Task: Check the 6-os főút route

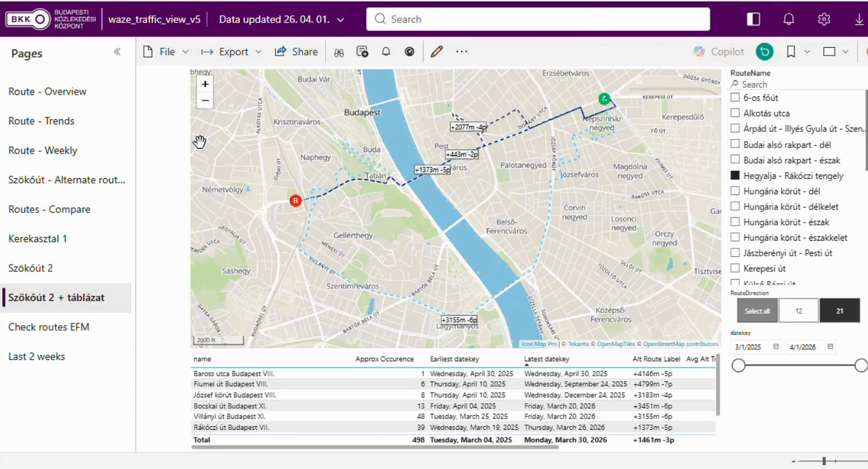Action: point(735,97)
